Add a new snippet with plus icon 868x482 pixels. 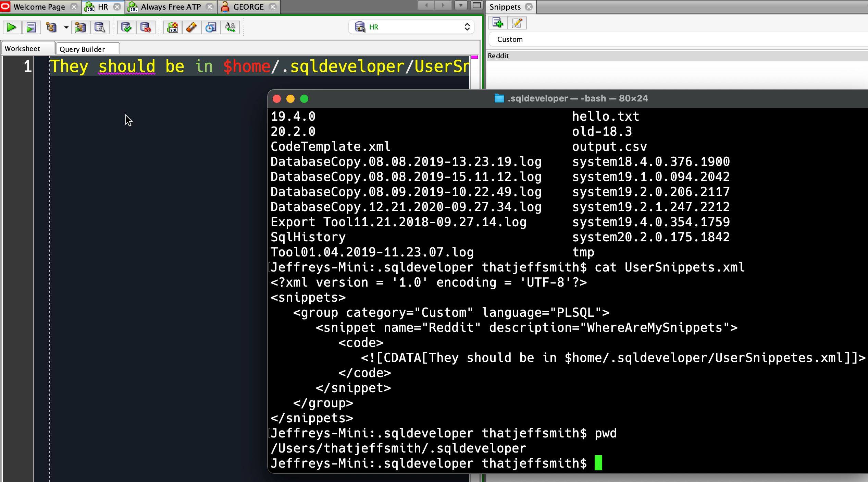(x=498, y=23)
